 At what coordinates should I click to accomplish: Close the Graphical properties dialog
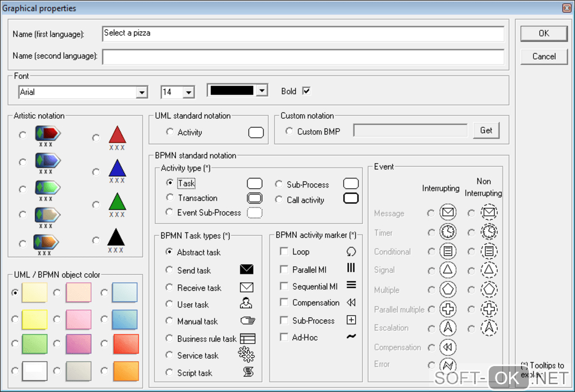pos(567,8)
